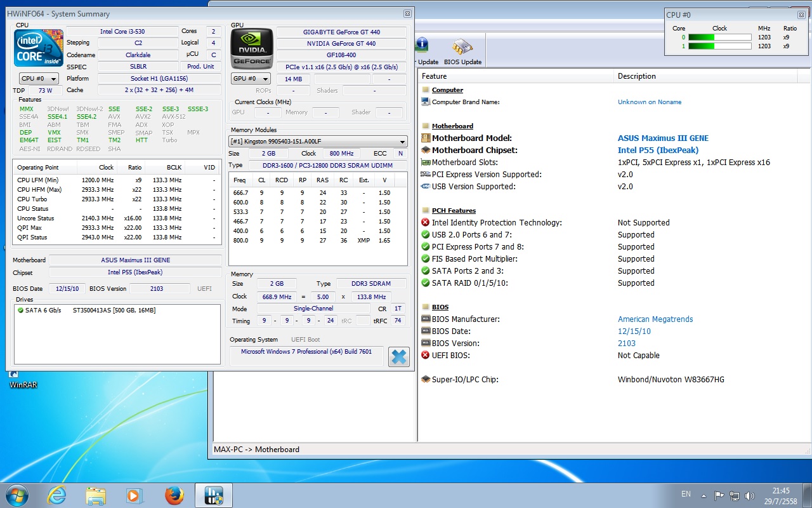Click the GF108-400 GPU chip field
Viewport: 812px width, 508px height.
click(x=341, y=55)
